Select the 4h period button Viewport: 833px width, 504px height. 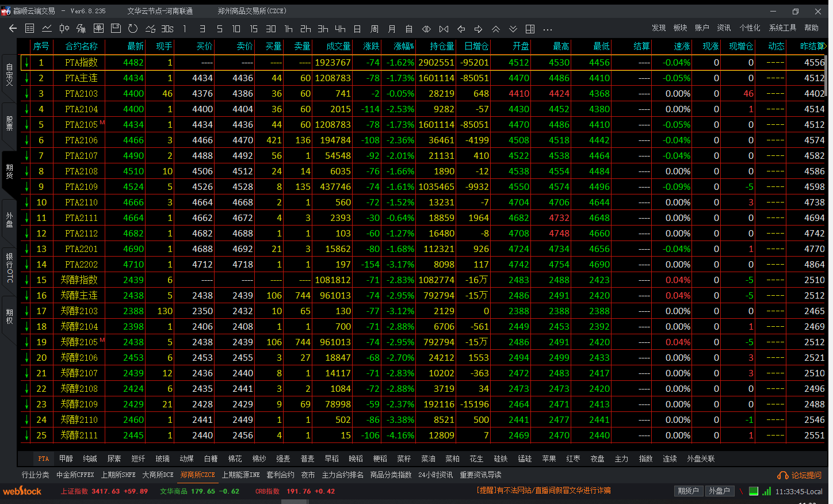[340, 28]
